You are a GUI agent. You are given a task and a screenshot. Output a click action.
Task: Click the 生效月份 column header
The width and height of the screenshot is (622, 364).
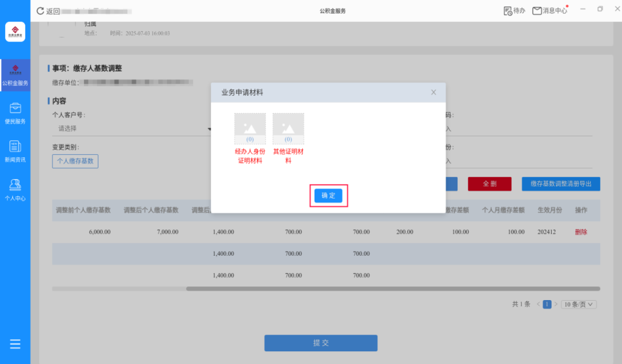point(550,210)
